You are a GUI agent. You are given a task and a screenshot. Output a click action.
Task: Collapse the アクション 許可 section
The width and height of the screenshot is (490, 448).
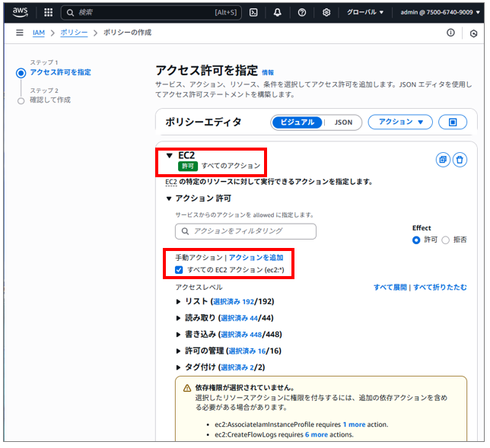169,199
